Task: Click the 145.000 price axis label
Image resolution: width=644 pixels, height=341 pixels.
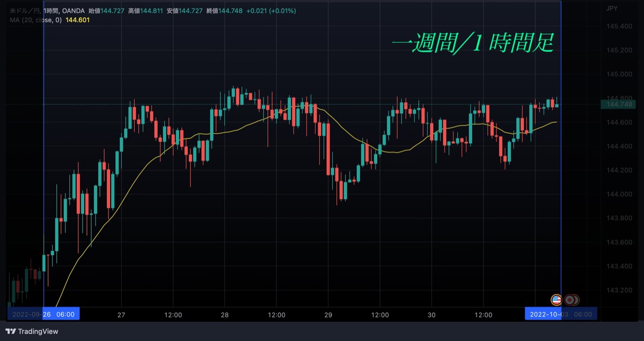Action: click(619, 75)
